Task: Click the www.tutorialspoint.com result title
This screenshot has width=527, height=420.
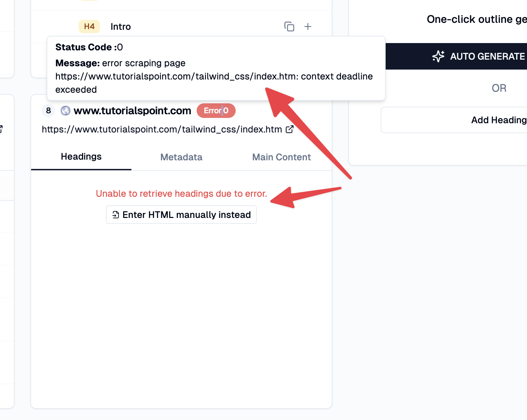Action: (x=132, y=111)
